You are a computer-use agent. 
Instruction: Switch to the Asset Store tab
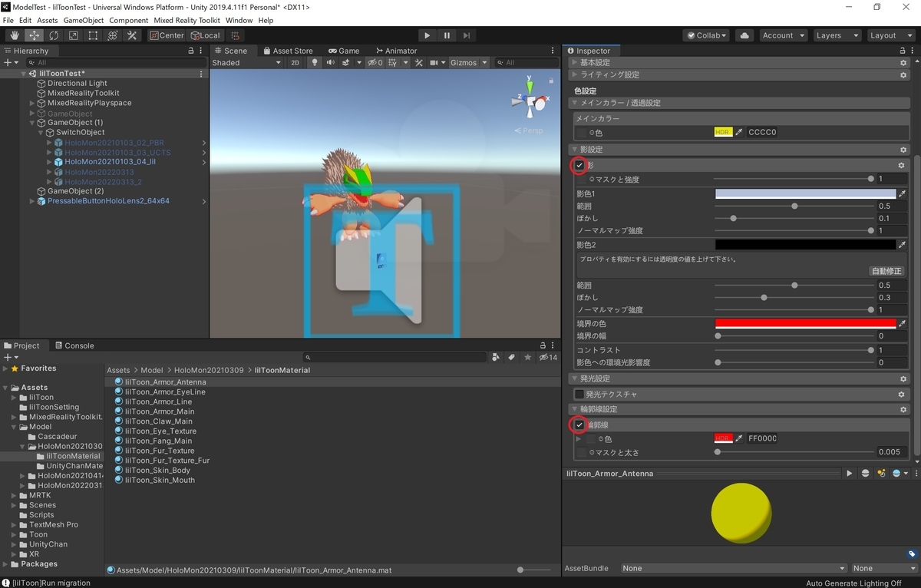288,51
